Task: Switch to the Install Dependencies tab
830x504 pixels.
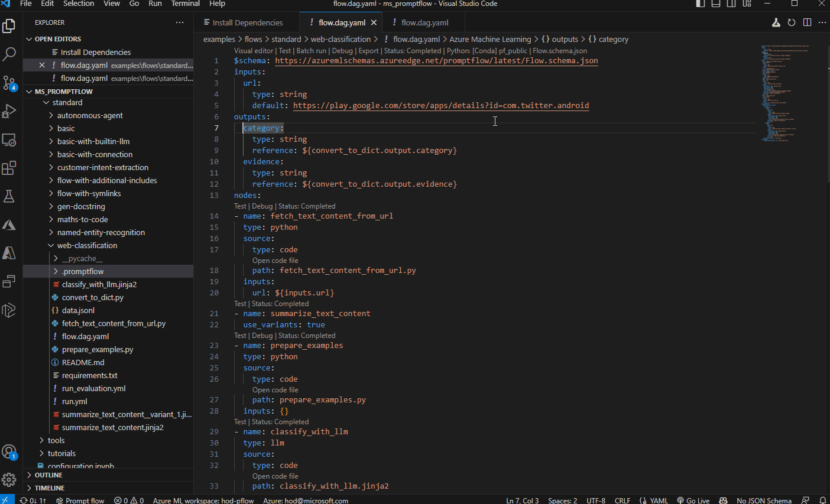Action: [247, 22]
